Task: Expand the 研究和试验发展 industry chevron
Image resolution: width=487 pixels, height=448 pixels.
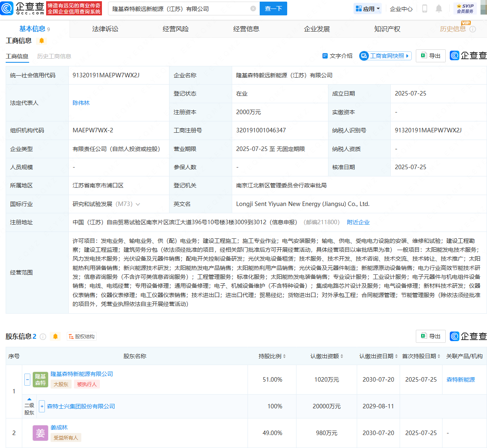Action: 138,204
